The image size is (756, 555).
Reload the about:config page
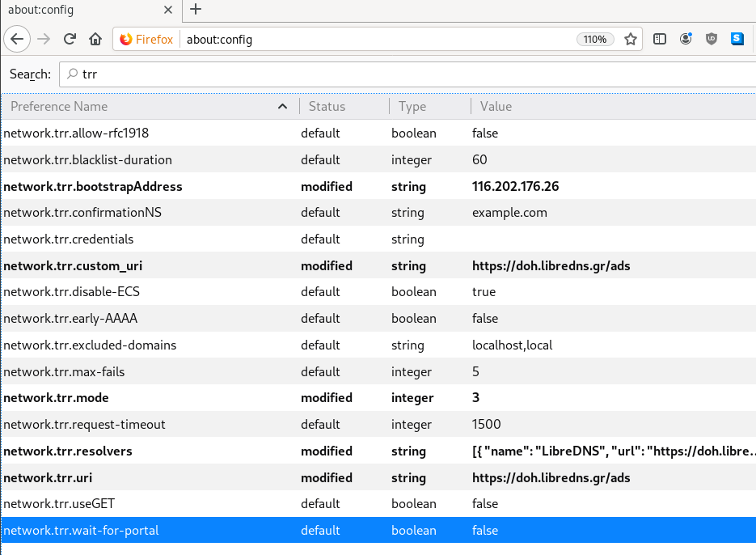point(70,39)
